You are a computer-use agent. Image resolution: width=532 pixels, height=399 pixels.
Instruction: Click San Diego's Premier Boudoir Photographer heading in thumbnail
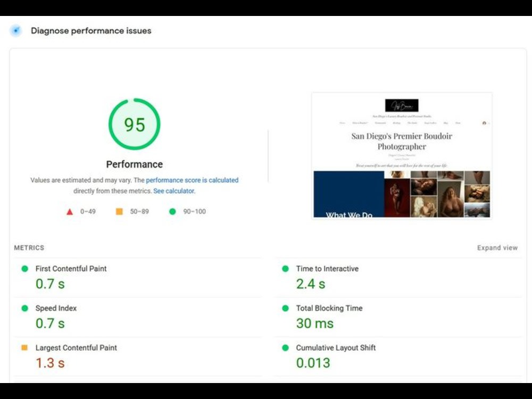click(402, 141)
